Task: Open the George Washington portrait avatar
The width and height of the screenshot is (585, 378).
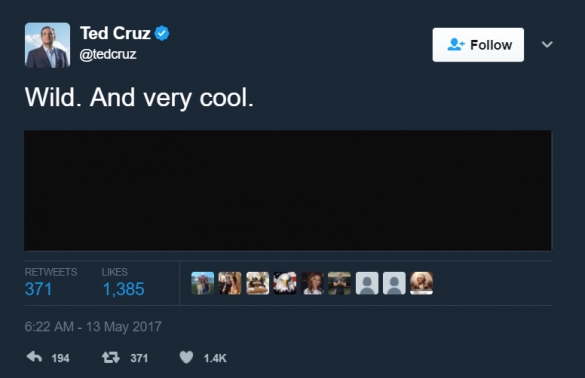Action: pyautogui.click(x=421, y=283)
